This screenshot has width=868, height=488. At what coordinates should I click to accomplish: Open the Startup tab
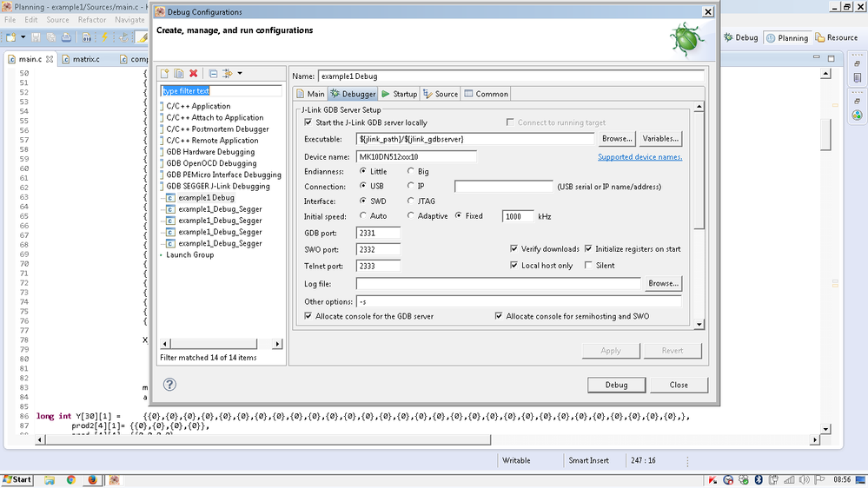click(399, 94)
